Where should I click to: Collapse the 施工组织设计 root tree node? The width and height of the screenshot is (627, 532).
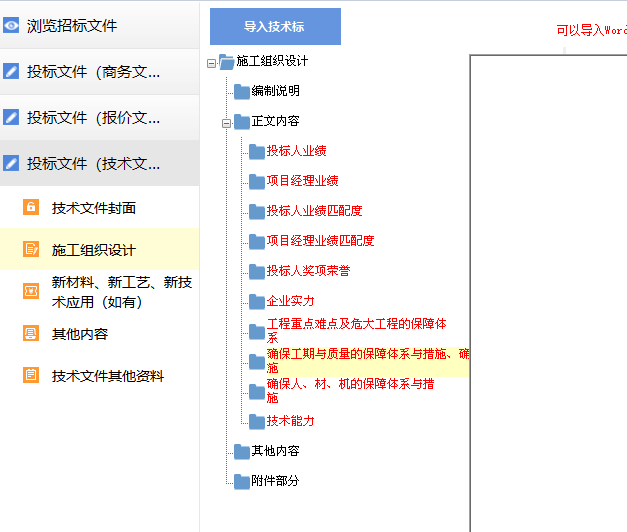pos(211,62)
